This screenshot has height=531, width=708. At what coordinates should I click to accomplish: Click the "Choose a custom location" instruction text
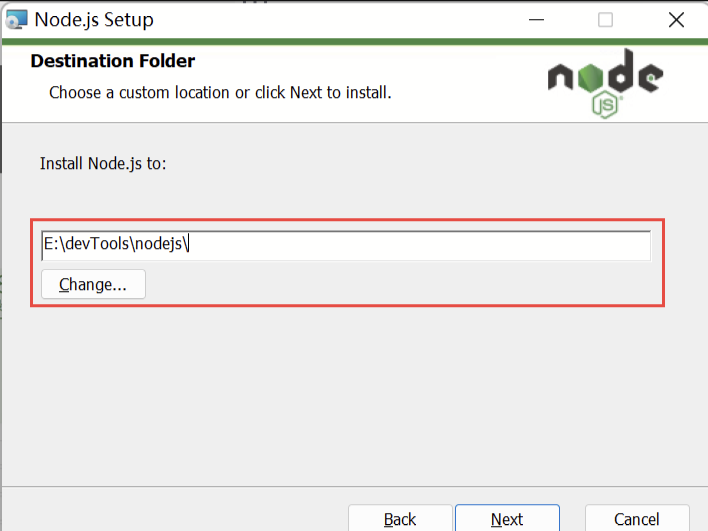coord(220,93)
